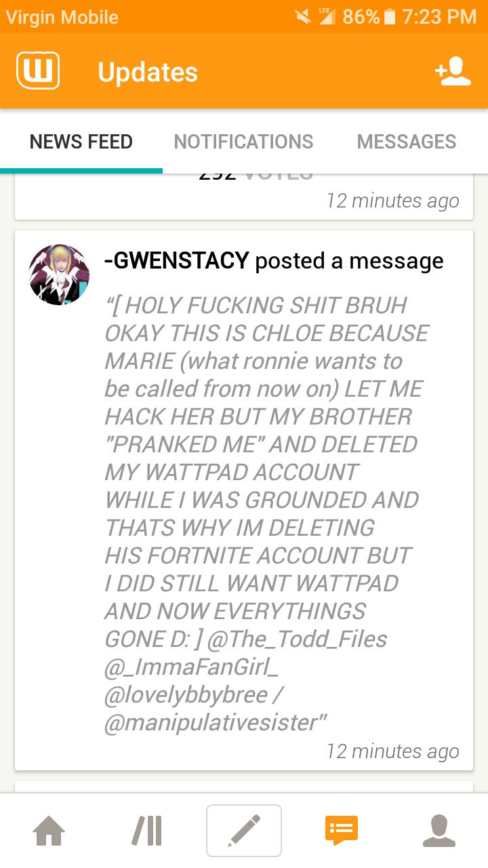Switch to the NEWS FEED tab
Viewport: 488px width, 868px height.
point(81,142)
